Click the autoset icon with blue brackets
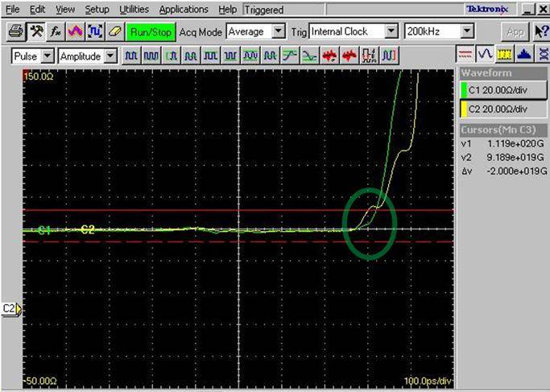The height and width of the screenshot is (392, 550). tap(94, 31)
